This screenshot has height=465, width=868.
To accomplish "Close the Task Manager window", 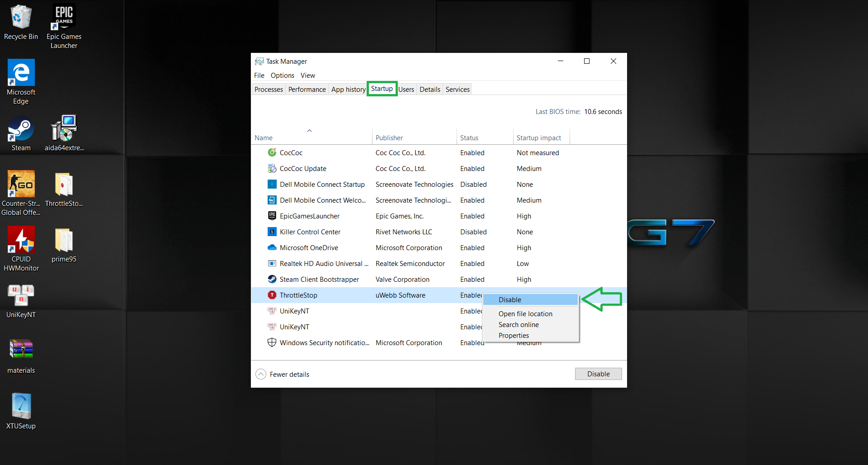I will click(613, 61).
